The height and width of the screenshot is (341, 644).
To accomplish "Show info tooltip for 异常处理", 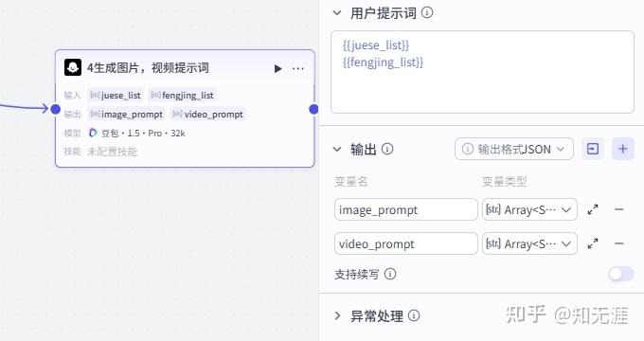I will 414,315.
